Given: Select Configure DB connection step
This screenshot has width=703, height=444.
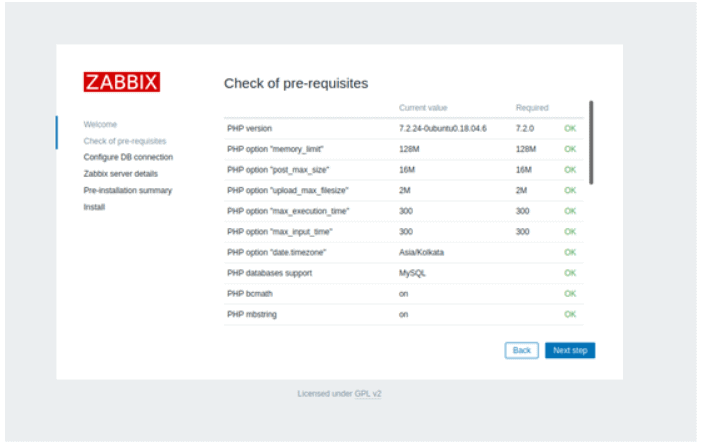Looking at the screenshot, I should [x=128, y=157].
